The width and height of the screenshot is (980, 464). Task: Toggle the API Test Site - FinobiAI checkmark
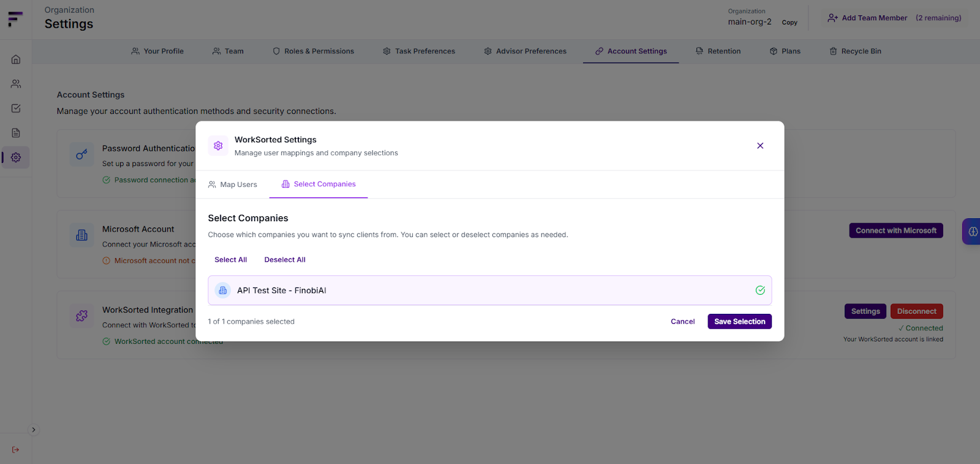(x=760, y=291)
